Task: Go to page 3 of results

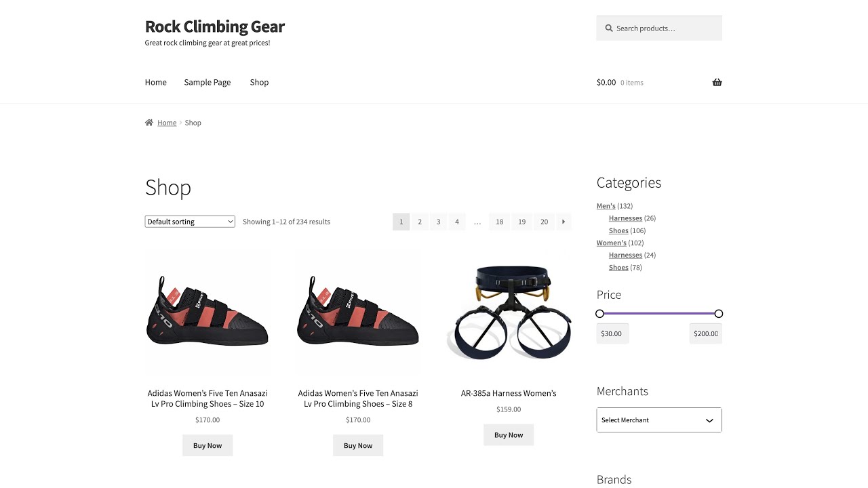Action: (x=438, y=222)
